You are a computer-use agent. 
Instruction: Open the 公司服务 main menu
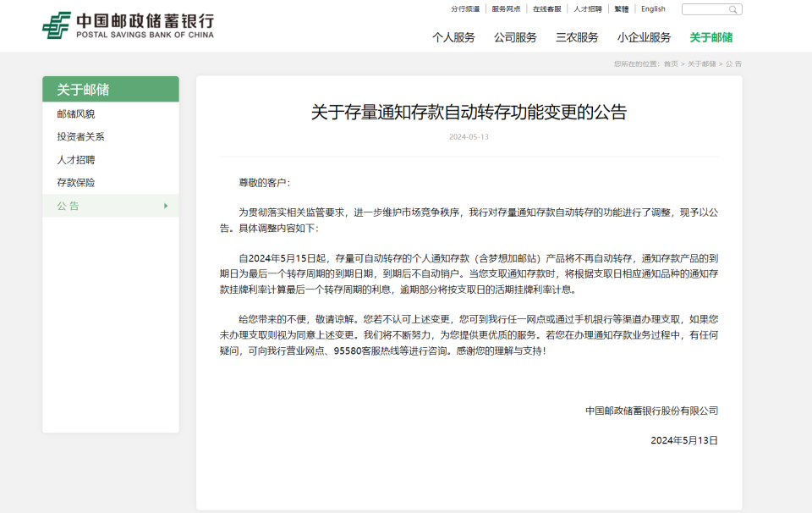[515, 37]
